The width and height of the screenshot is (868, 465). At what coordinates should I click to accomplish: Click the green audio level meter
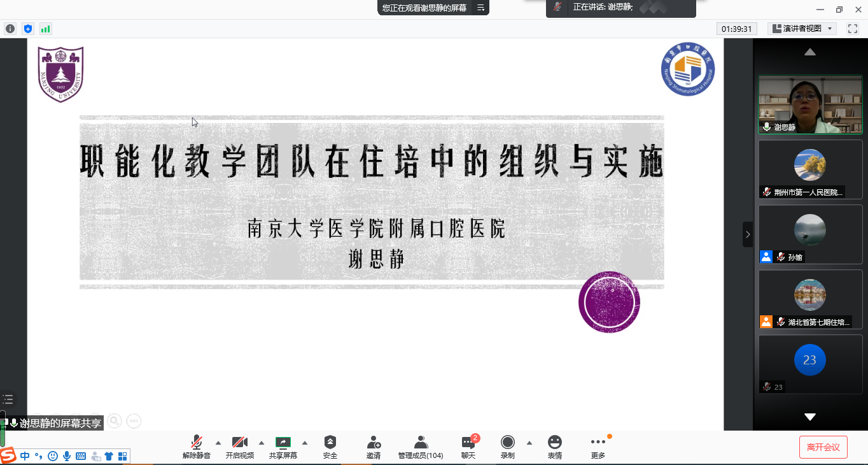point(2,430)
